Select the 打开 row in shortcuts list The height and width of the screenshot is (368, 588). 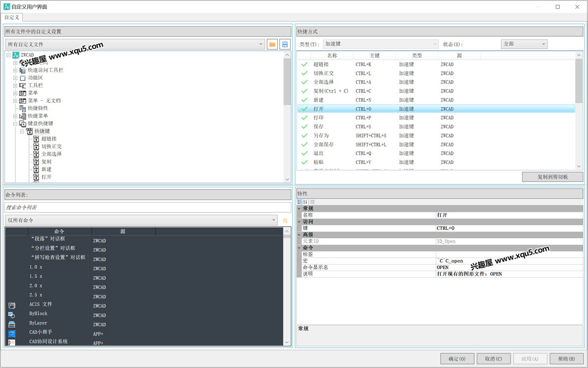(436, 109)
